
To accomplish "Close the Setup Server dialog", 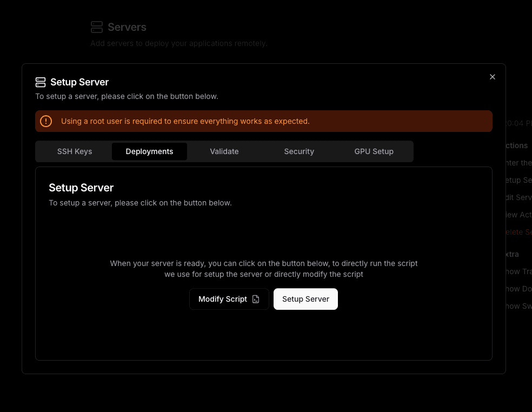I will point(492,77).
